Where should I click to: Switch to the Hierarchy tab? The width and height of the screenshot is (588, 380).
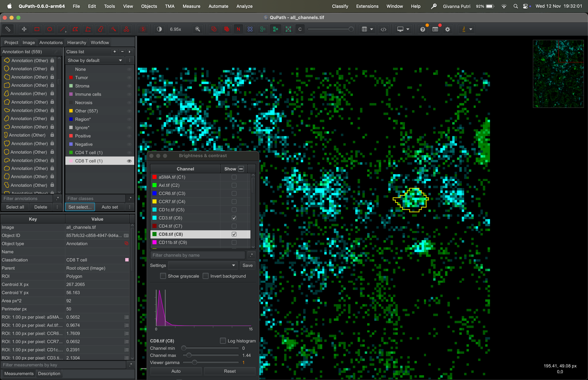(77, 43)
